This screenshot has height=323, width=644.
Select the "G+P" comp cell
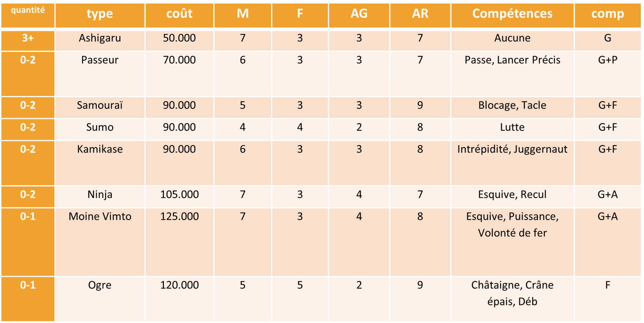pyautogui.click(x=607, y=60)
